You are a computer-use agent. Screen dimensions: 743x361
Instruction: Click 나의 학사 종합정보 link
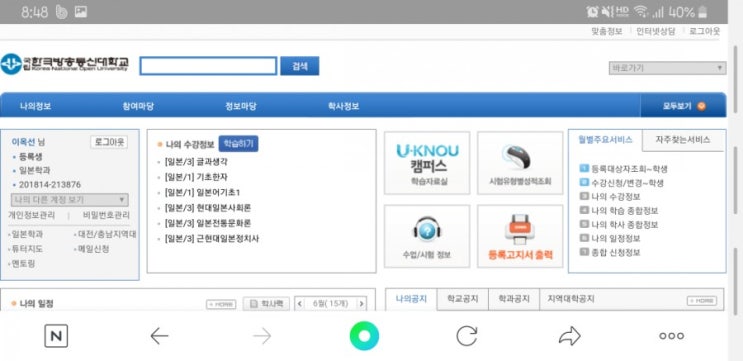coord(625,225)
